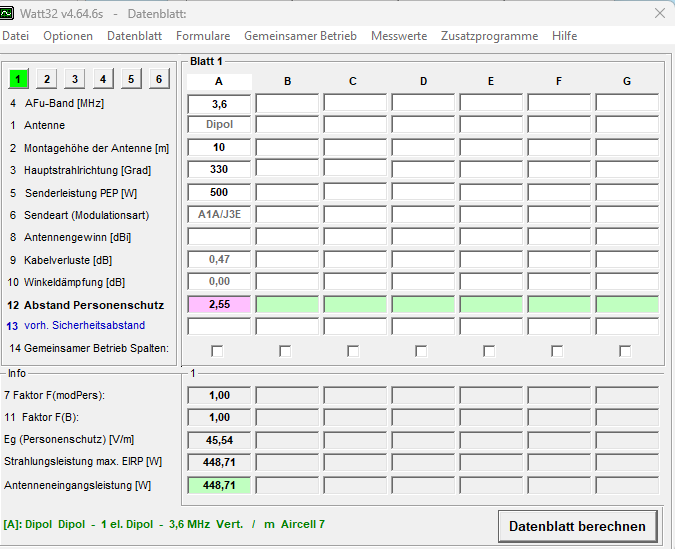
Task: Click Senderleistung PEP field in column E
Action: click(491, 192)
